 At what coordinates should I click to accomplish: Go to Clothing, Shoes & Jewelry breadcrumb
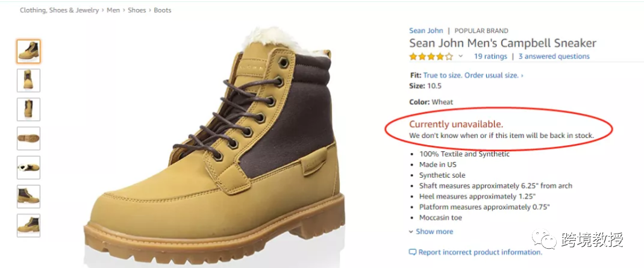tap(58, 10)
